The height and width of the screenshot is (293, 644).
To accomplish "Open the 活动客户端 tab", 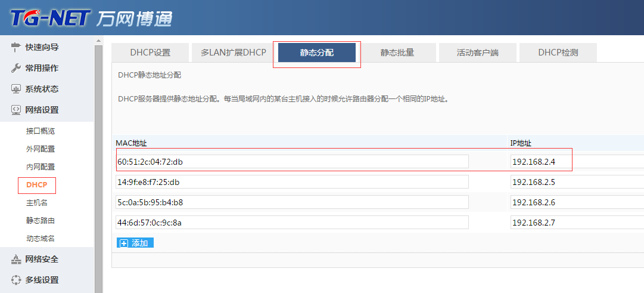I will pyautogui.click(x=477, y=53).
